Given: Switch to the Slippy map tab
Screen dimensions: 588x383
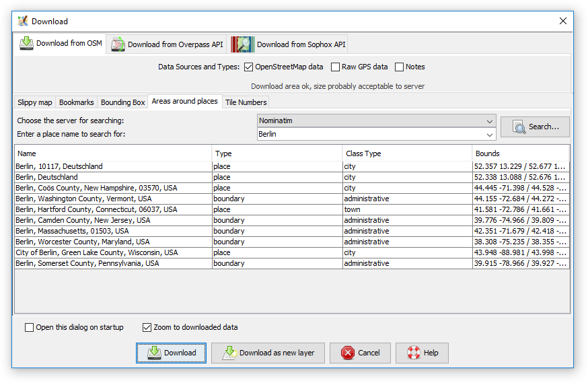Looking at the screenshot, I should click(34, 102).
